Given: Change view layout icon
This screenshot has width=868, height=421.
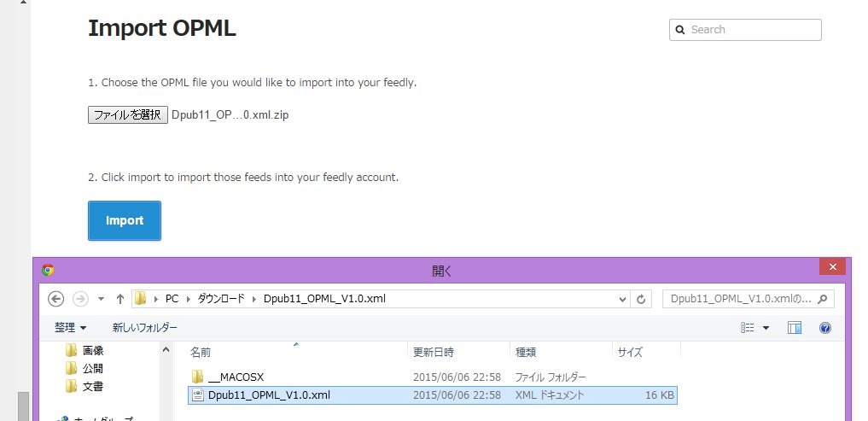Looking at the screenshot, I should 748,328.
